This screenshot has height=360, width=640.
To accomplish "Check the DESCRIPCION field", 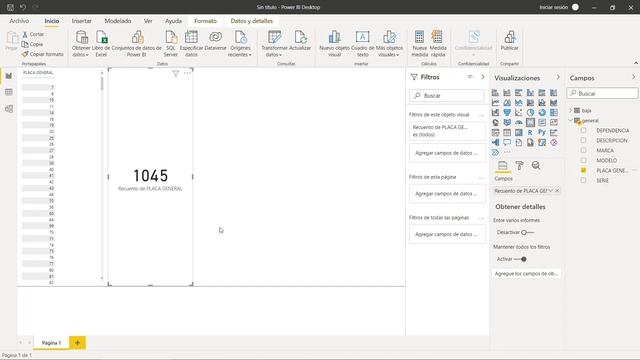I will [583, 140].
